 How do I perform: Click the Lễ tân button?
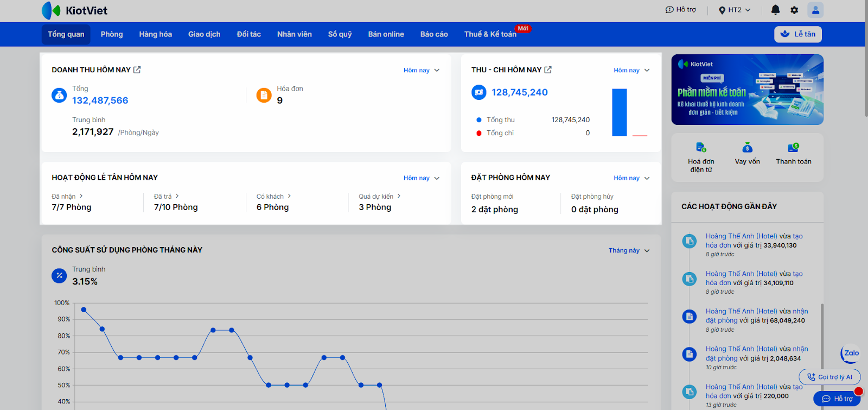click(x=798, y=34)
